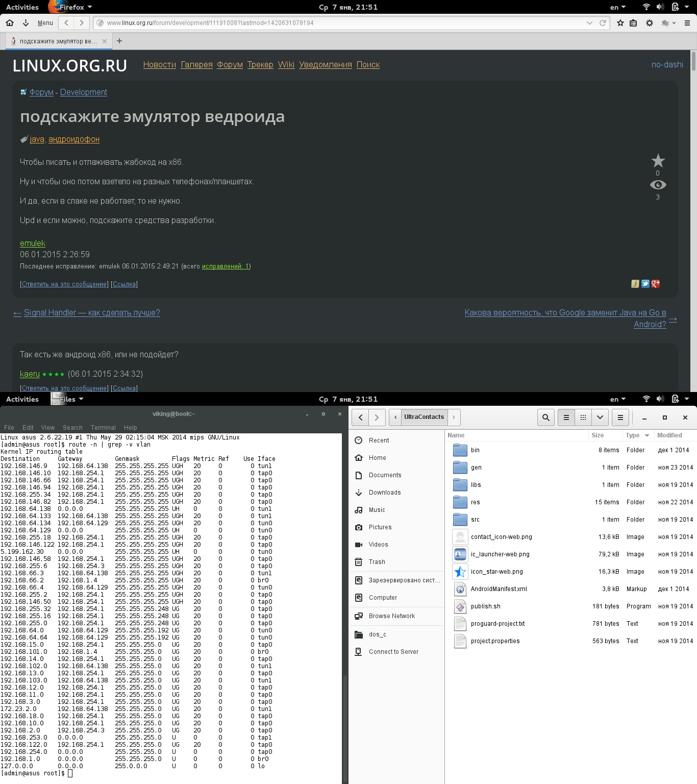Screen dimensions: 697x784
Task: Open the Firefox downloads arrow icon
Action: point(26,23)
